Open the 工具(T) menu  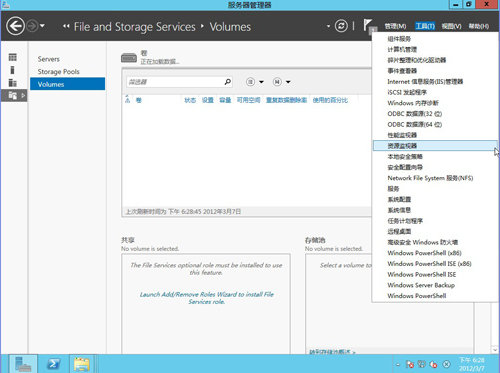425,26
